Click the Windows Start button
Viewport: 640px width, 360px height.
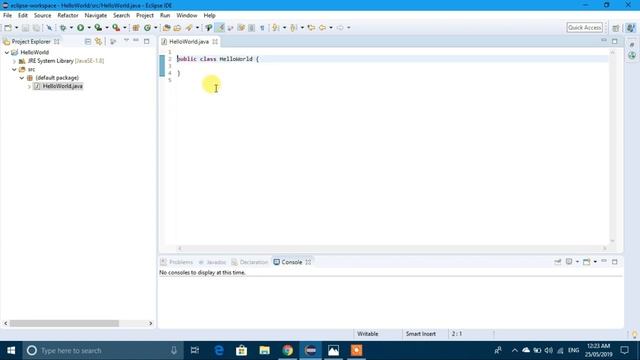point(11,351)
